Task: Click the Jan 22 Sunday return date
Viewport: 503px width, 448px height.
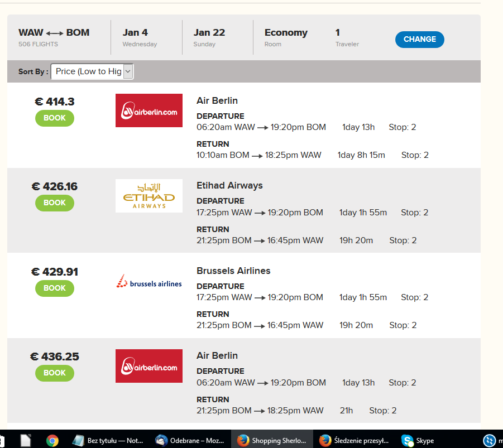Action: pyautogui.click(x=209, y=37)
